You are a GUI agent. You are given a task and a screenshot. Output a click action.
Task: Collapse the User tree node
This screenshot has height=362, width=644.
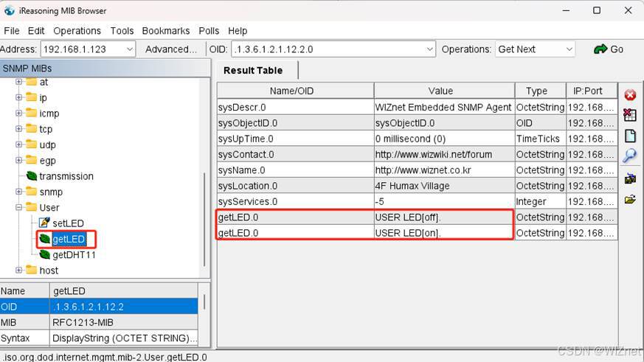[x=18, y=207]
